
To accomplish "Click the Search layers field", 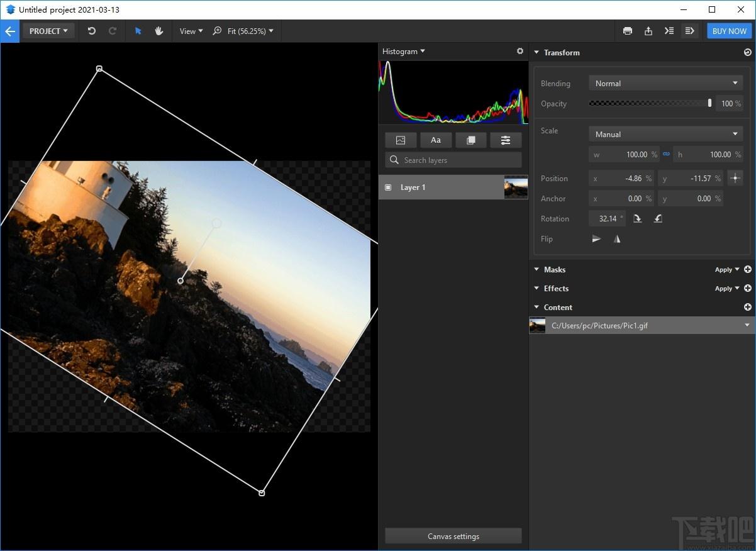I will click(453, 160).
